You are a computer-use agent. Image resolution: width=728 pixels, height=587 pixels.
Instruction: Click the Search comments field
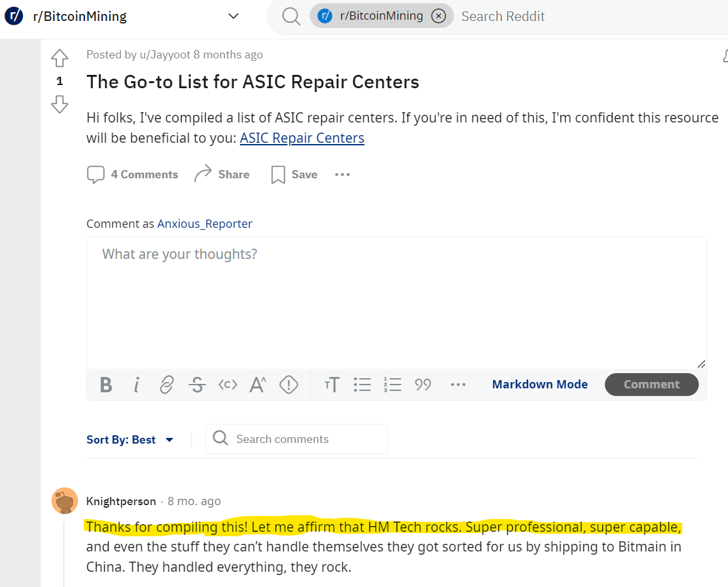pyautogui.click(x=296, y=439)
